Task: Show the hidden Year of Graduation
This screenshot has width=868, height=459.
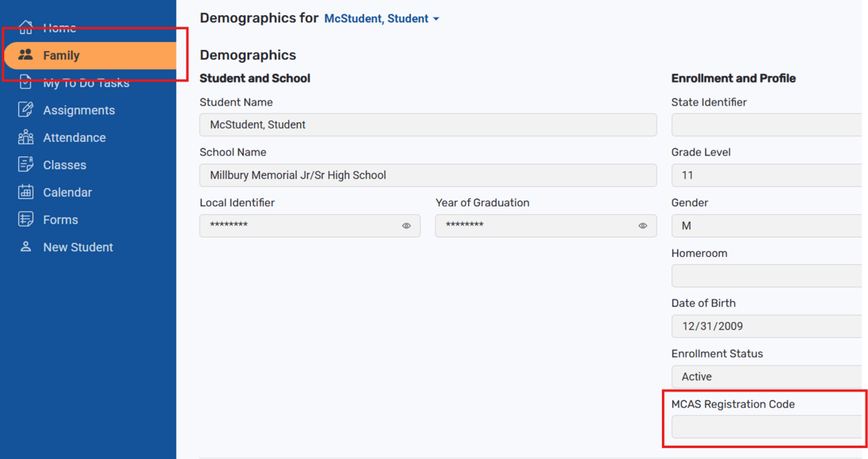Action: (642, 226)
